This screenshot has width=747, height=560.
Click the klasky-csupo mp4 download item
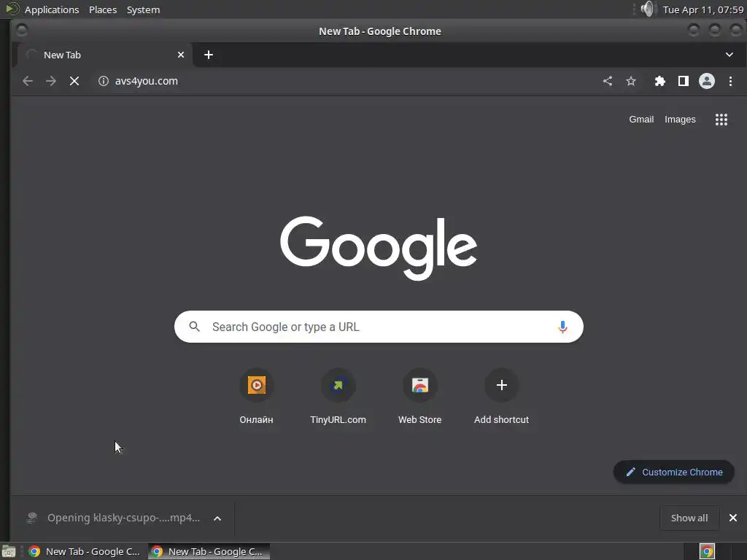[115, 518]
